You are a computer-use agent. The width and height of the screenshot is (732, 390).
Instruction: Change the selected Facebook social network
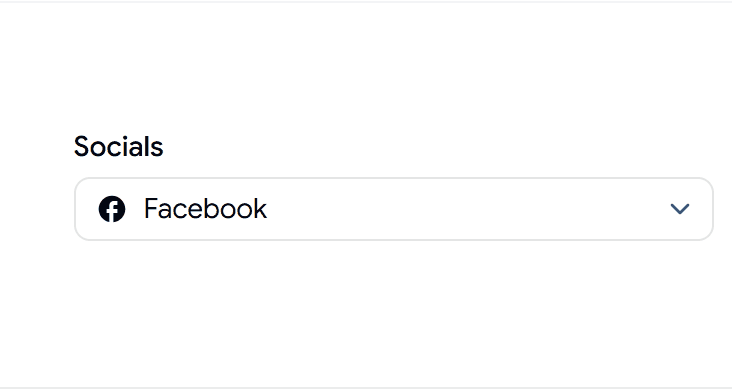click(394, 209)
